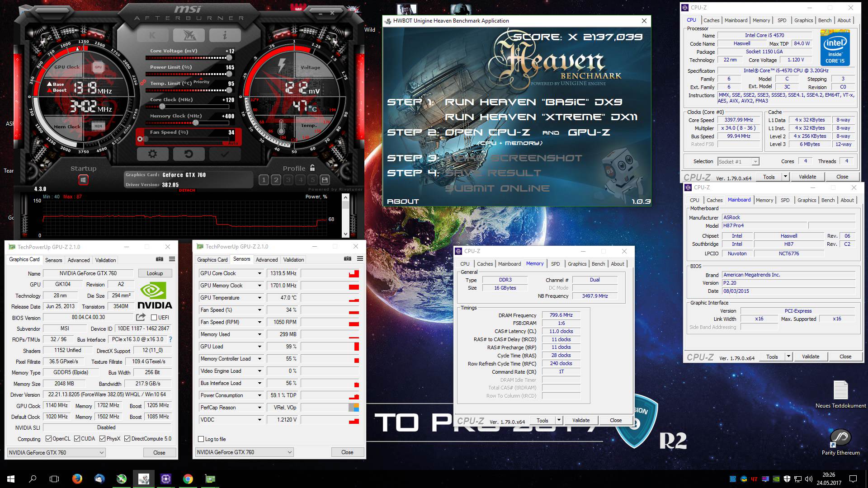The image size is (868, 488).
Task: Switch to Validation tab in GPU-Z Sensors window
Action: 293,259
